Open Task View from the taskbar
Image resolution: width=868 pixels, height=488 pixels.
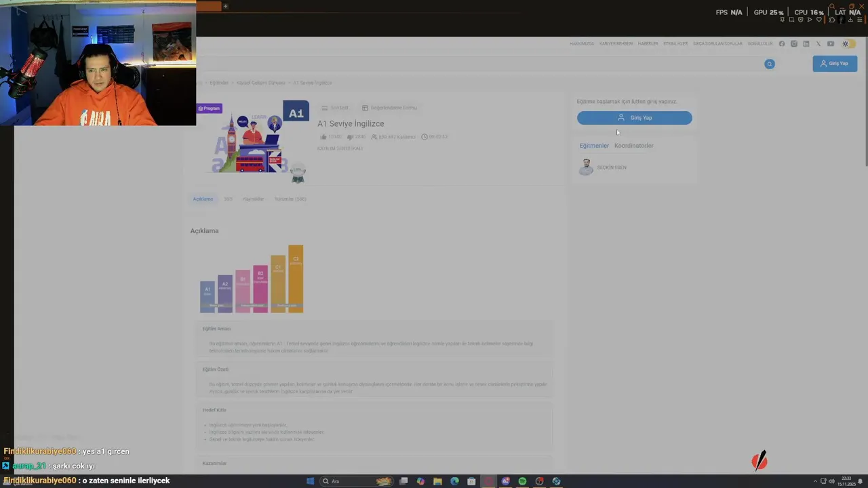click(403, 481)
